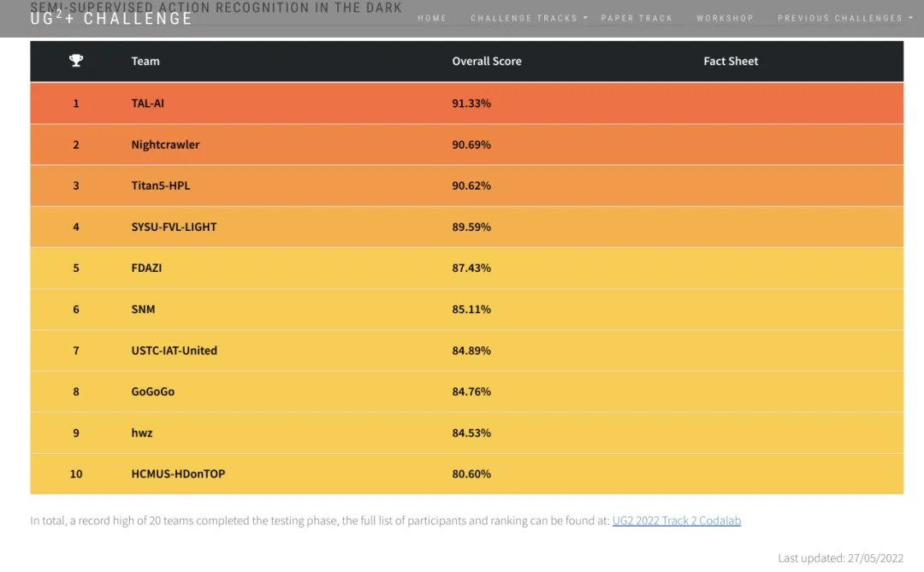
Task: Click the trophy icon in table header
Action: coord(76,60)
